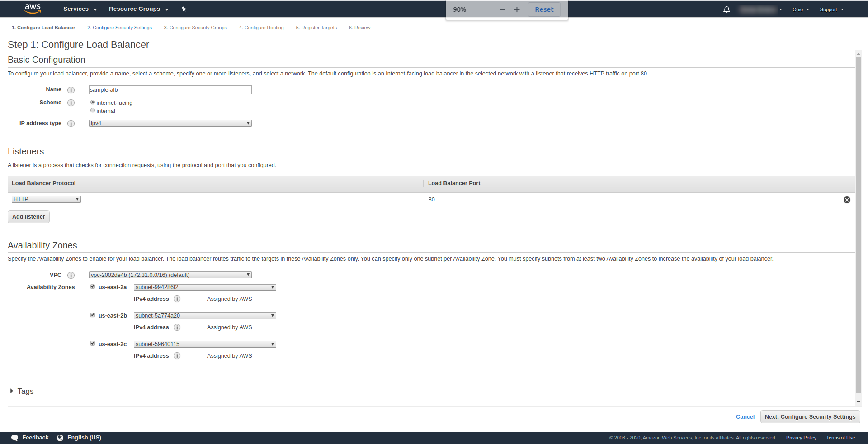This screenshot has height=444, width=868.
Task: Select the internal scheme radio button
Action: click(93, 111)
